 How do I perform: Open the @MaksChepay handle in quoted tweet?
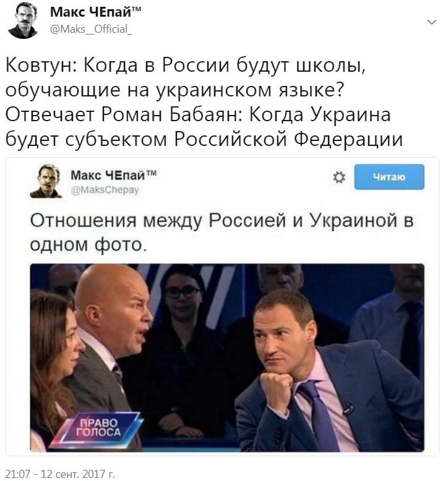tap(105, 190)
